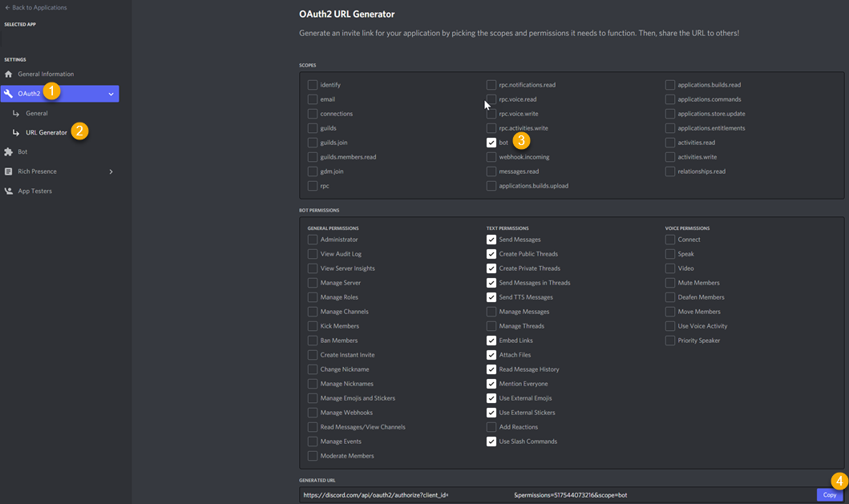Enable the email scope checkbox
Viewport: 849px width, 504px height.
point(313,99)
